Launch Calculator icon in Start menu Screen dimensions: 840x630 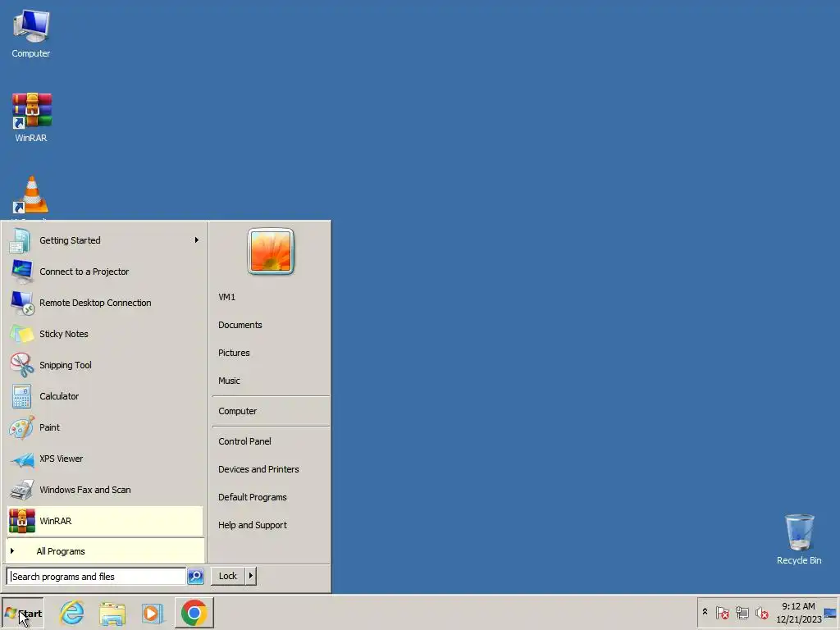[x=22, y=396]
